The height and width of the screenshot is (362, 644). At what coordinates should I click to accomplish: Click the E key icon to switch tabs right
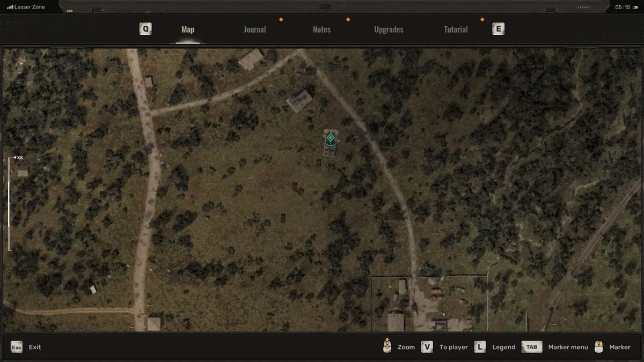(x=498, y=28)
